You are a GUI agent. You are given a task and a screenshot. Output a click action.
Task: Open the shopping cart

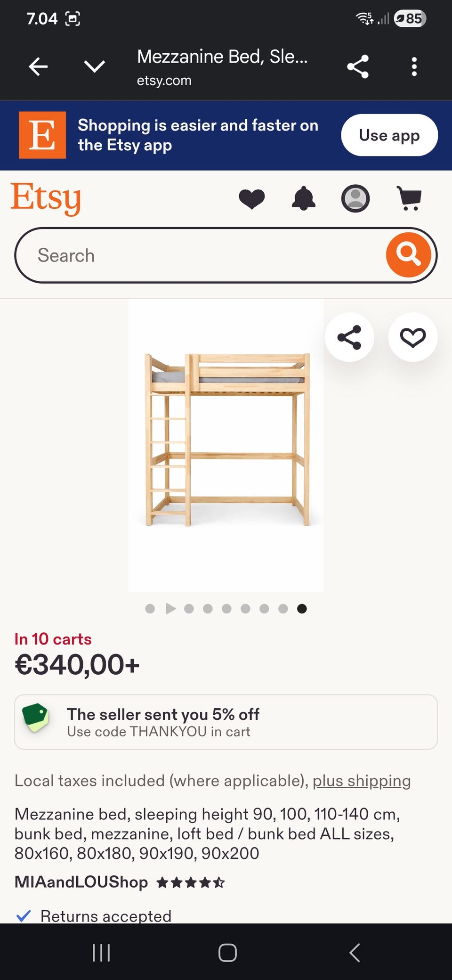409,198
